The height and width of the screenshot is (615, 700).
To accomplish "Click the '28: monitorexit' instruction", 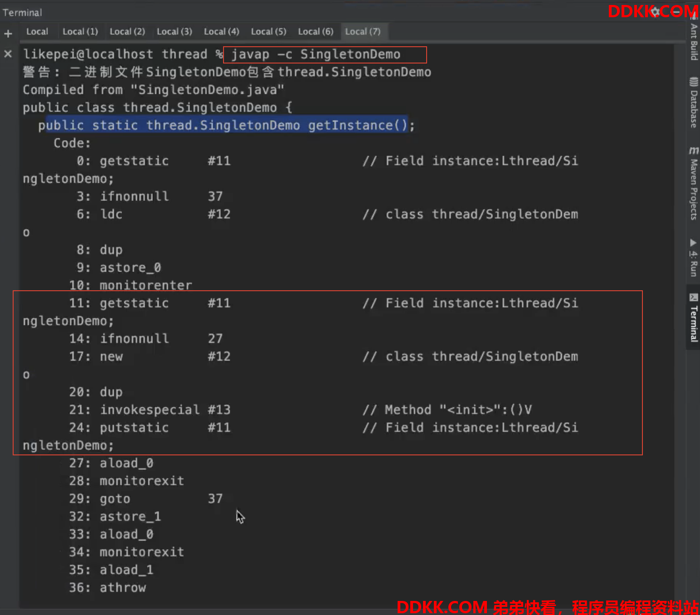I will pos(127,481).
